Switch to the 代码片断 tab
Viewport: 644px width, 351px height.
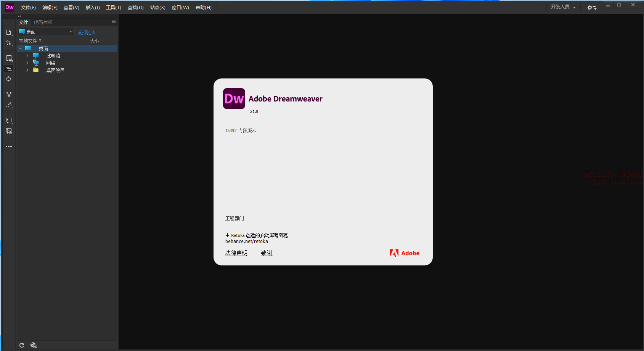coord(43,23)
